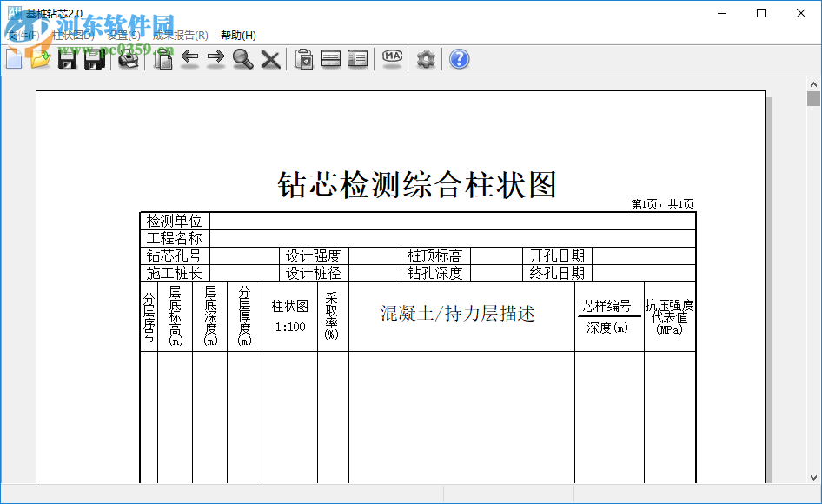Click the blue question mark help icon

click(460, 59)
